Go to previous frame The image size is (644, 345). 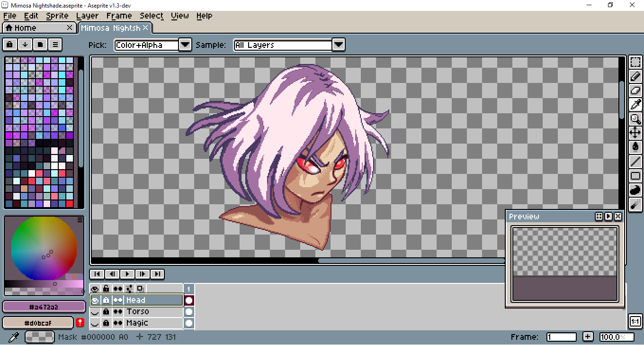tap(112, 274)
